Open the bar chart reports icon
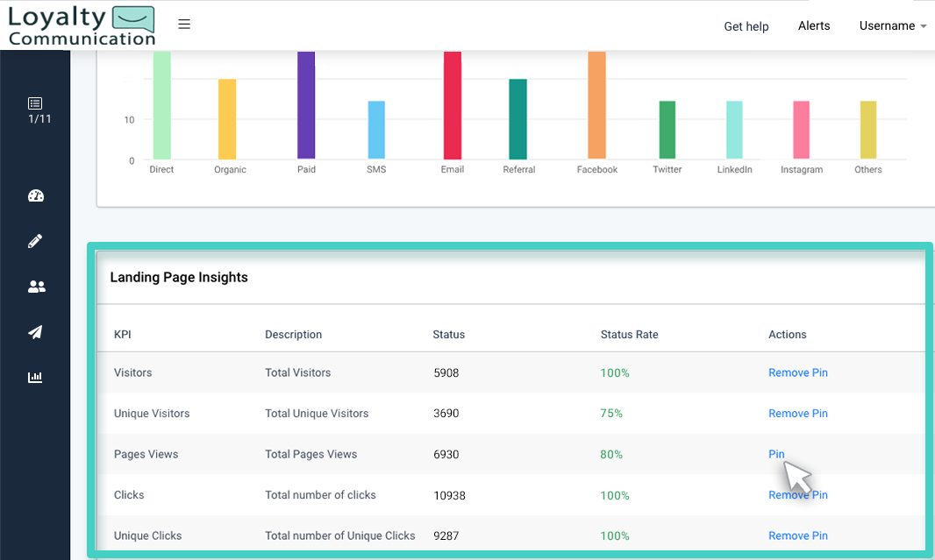The image size is (935, 560). [x=35, y=378]
